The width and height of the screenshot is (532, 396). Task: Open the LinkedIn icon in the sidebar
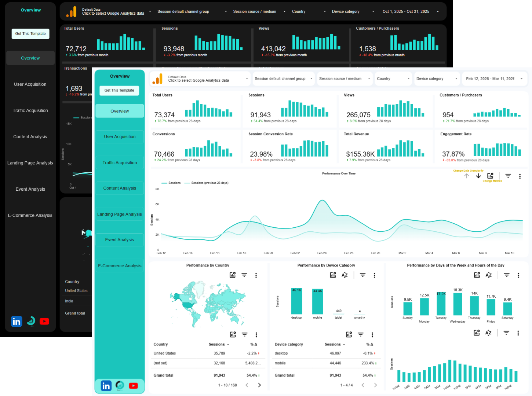pos(106,386)
